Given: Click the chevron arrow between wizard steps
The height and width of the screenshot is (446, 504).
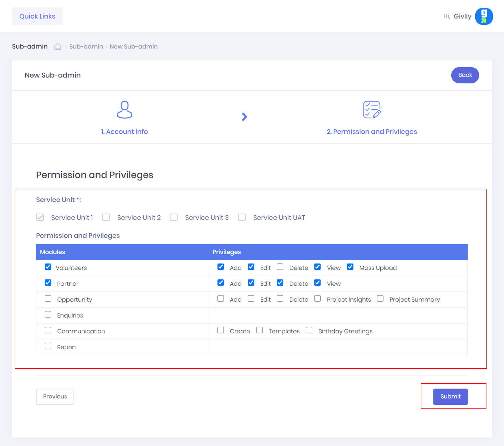Looking at the screenshot, I should click(244, 117).
